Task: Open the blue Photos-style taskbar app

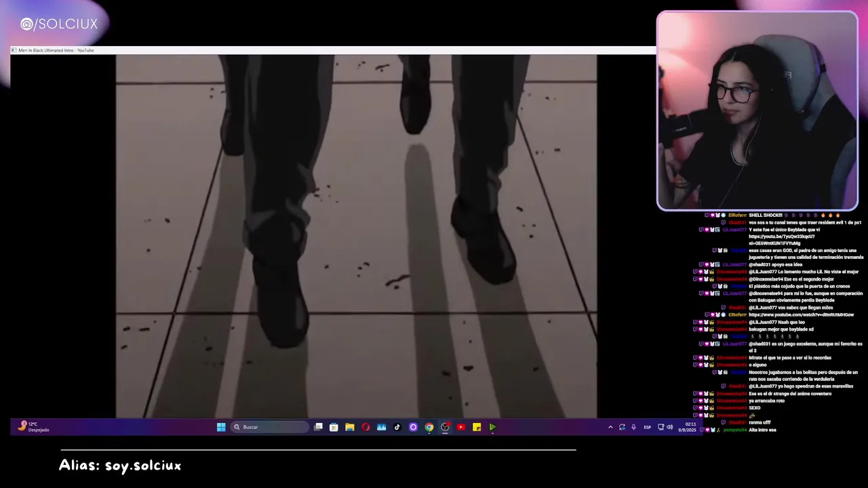Action: coord(381,427)
